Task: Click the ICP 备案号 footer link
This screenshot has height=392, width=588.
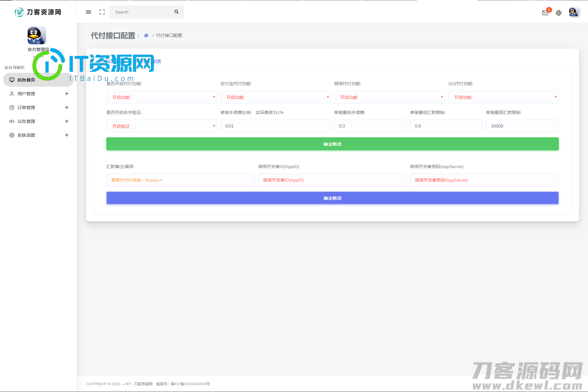Action: pos(191,384)
